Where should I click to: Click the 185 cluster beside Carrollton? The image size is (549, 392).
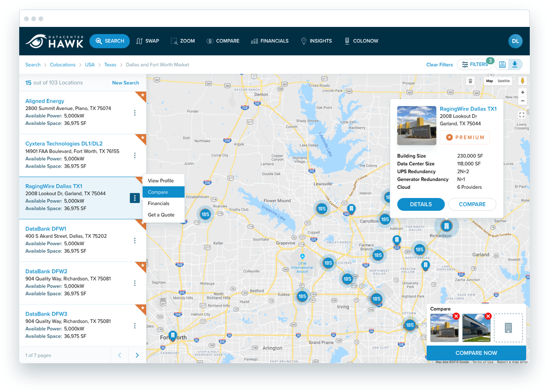point(385,220)
